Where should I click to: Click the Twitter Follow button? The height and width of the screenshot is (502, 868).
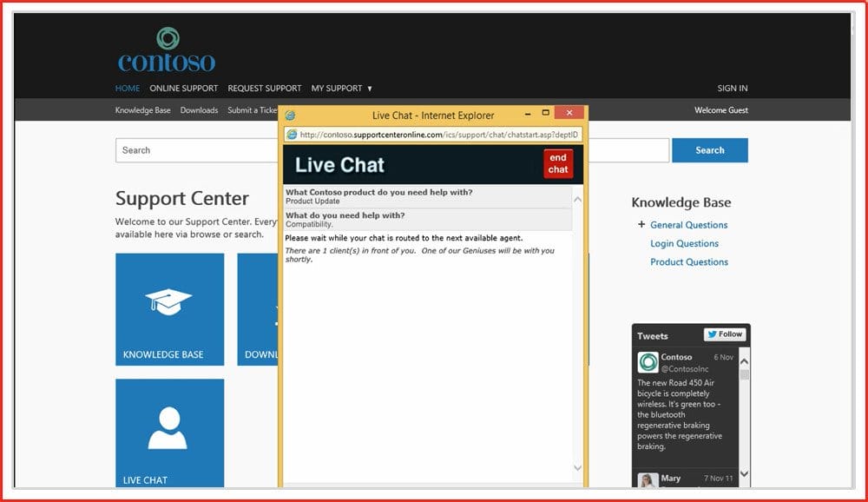click(724, 334)
